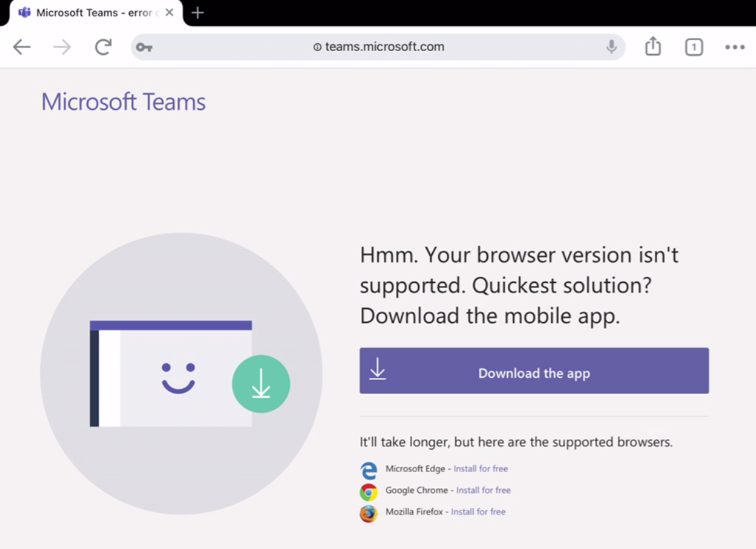The image size is (756, 549).
Task: Click the Download the app button
Action: (x=534, y=370)
